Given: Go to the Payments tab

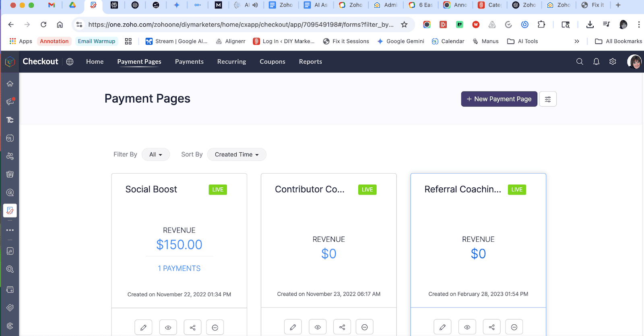Looking at the screenshot, I should click(x=189, y=62).
